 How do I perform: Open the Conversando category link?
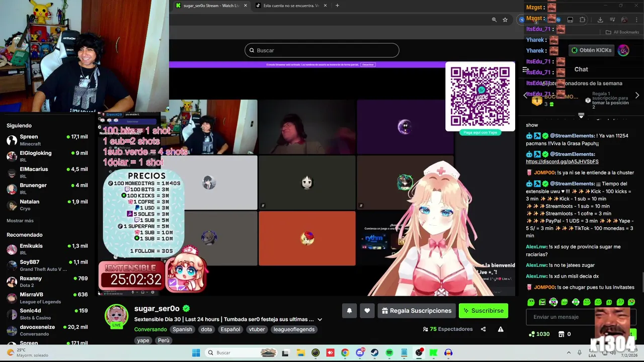point(150,329)
